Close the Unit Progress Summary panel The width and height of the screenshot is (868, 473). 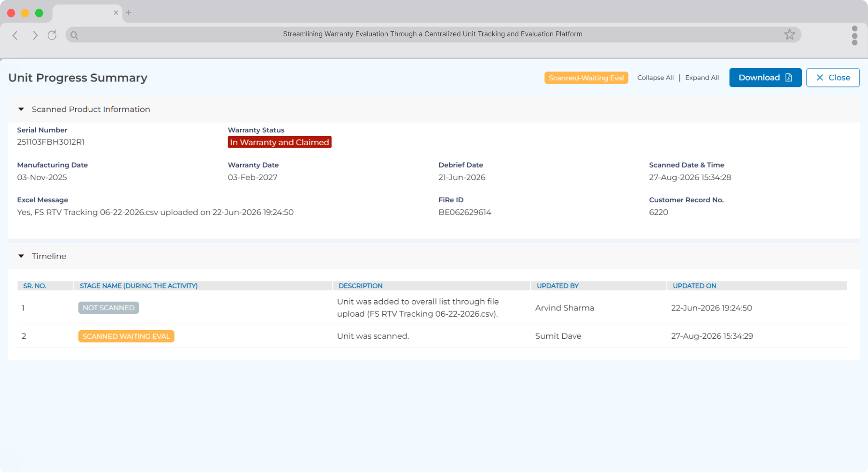tap(833, 78)
